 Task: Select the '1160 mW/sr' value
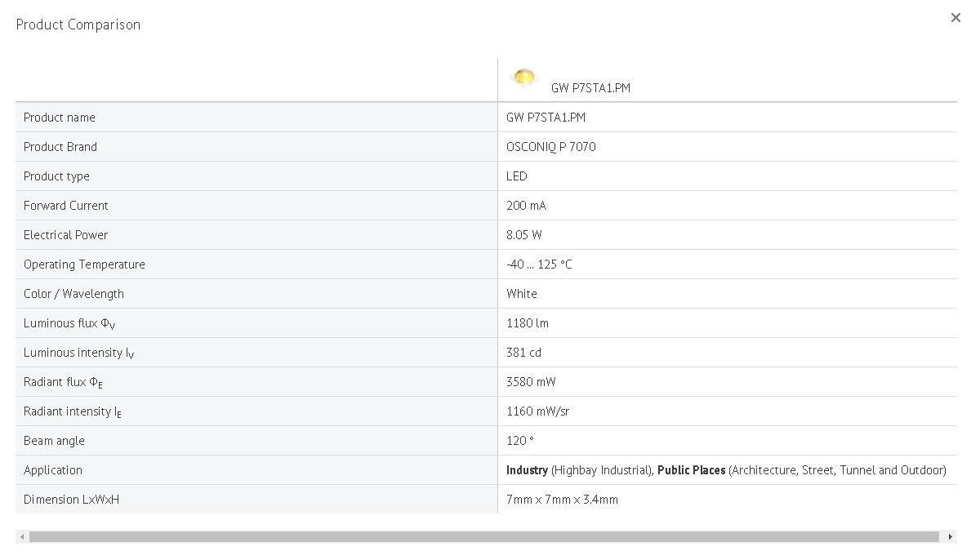click(537, 411)
